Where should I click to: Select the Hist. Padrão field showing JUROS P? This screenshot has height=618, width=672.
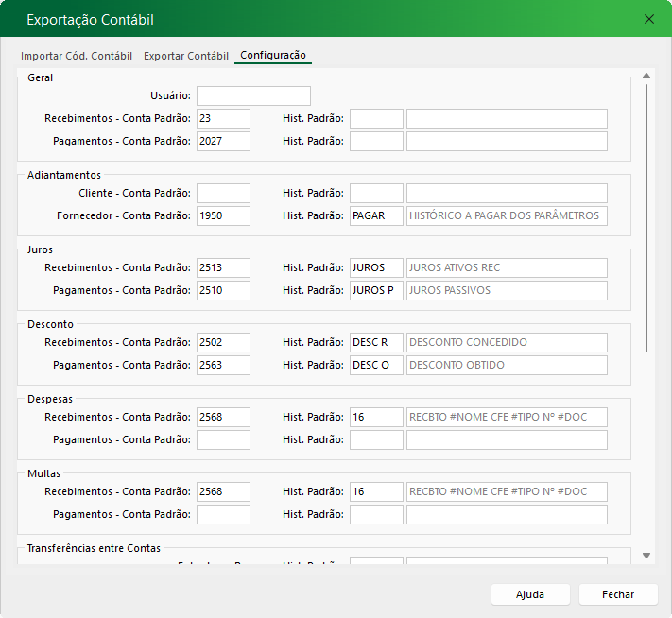click(376, 290)
